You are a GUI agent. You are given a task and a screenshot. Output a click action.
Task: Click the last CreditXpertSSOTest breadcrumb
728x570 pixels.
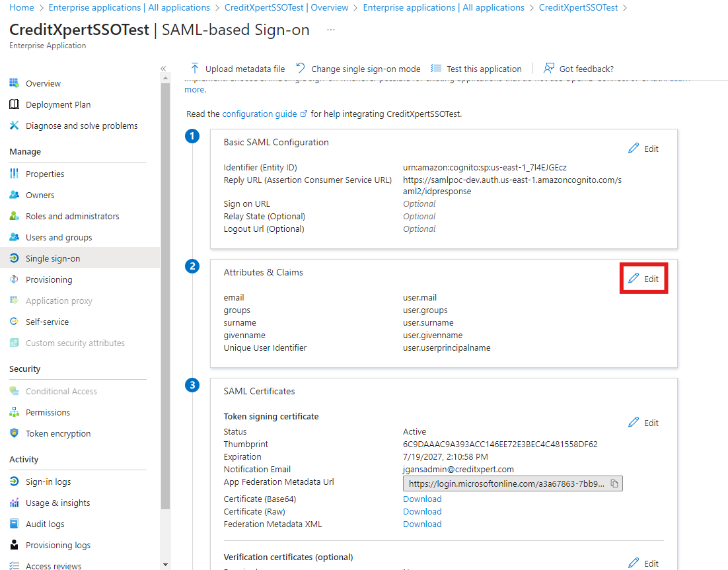[x=578, y=7]
